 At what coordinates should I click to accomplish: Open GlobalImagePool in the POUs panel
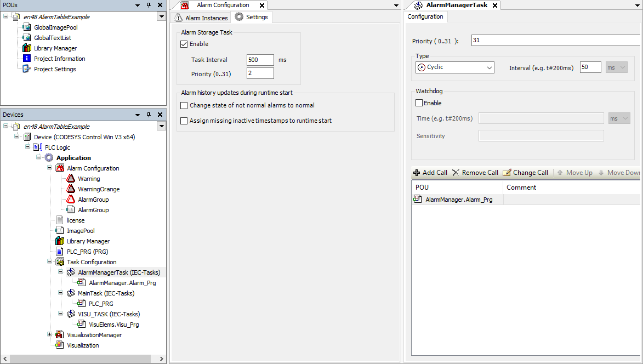tap(55, 27)
